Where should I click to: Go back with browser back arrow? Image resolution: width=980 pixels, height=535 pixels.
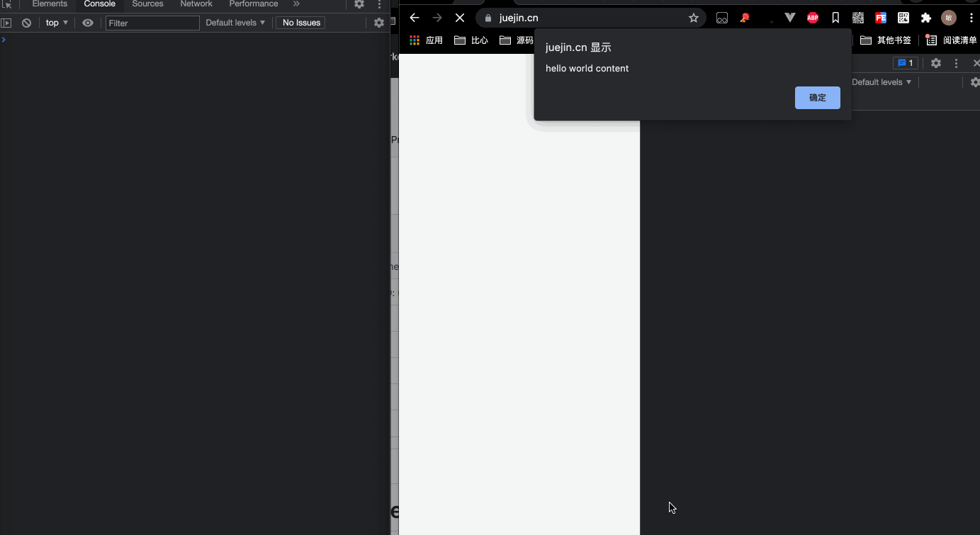click(x=415, y=18)
